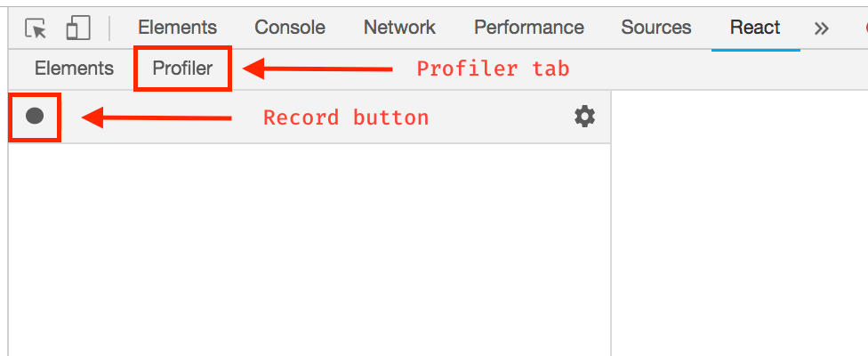The image size is (868, 356).
Task: Activate the inspect element cursor icon
Action: pyautogui.click(x=36, y=28)
